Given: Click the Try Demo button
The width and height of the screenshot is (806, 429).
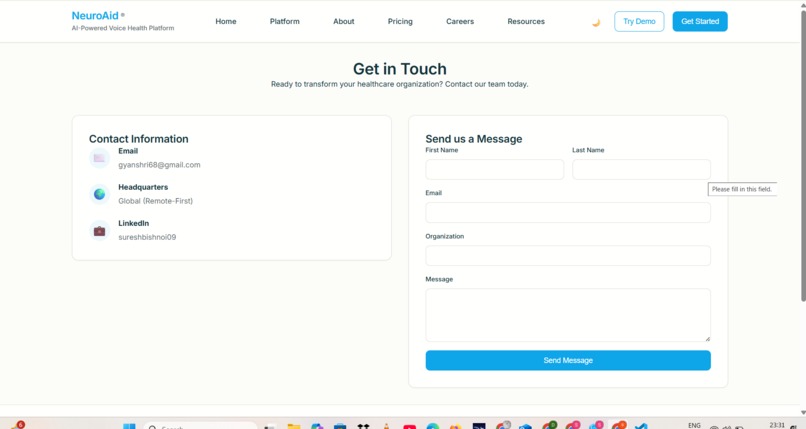Looking at the screenshot, I should [x=639, y=22].
